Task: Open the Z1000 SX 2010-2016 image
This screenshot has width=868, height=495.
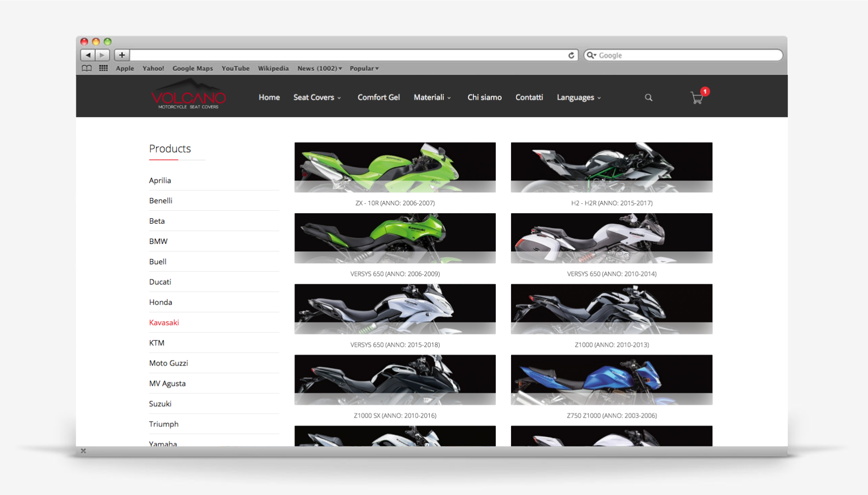Action: 395,380
